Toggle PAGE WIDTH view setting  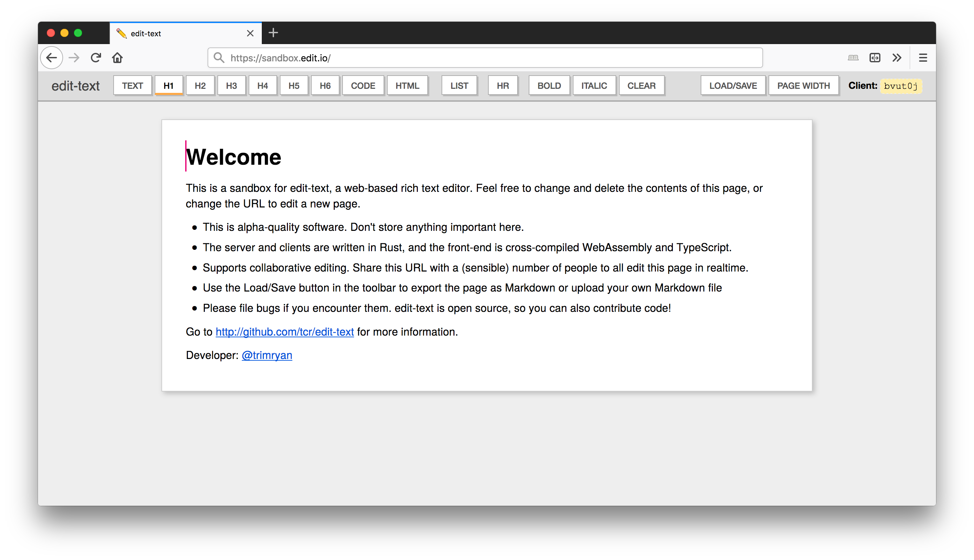tap(803, 85)
